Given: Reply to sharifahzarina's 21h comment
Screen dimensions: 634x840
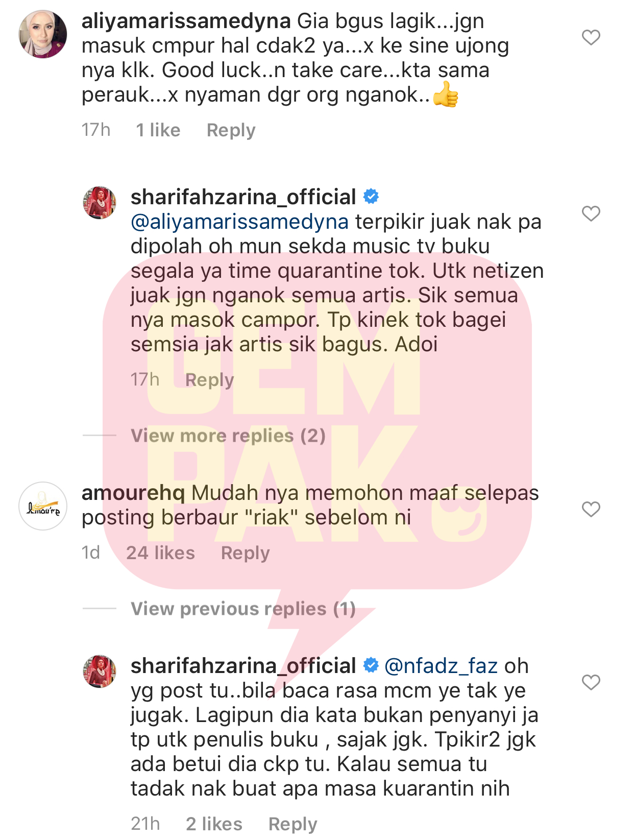Looking at the screenshot, I should pos(292,824).
